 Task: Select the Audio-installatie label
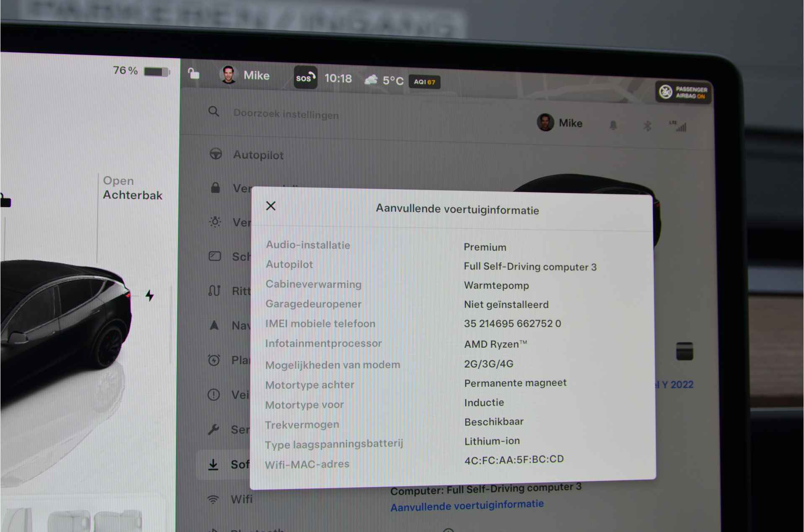coord(308,245)
